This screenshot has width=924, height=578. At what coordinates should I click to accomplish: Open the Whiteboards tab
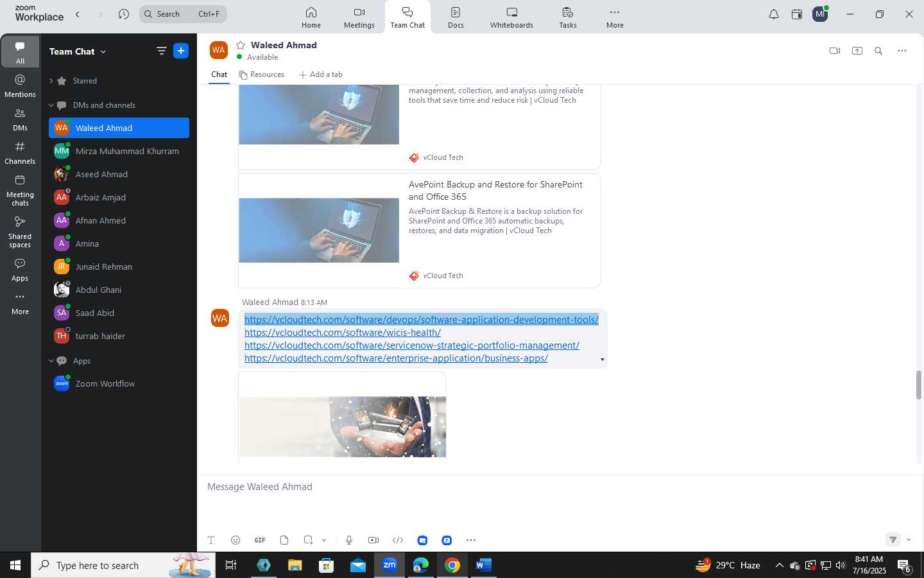pos(511,17)
